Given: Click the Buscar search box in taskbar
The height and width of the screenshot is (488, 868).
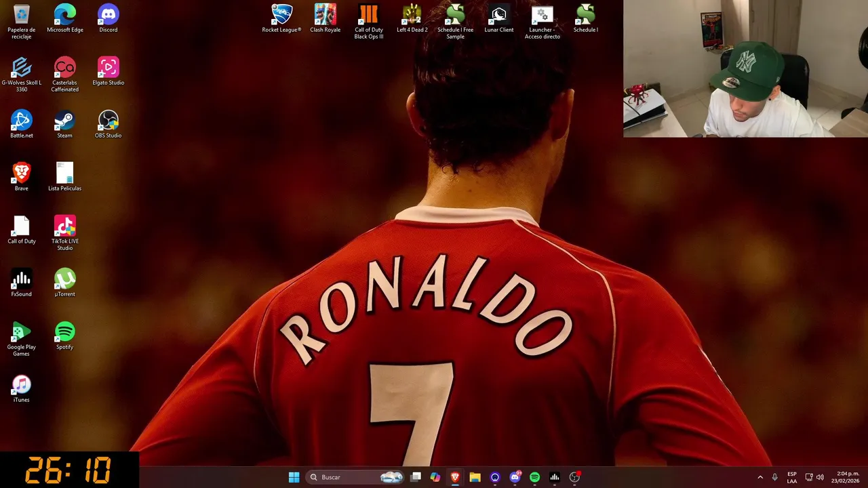Looking at the screenshot, I should pyautogui.click(x=356, y=477).
